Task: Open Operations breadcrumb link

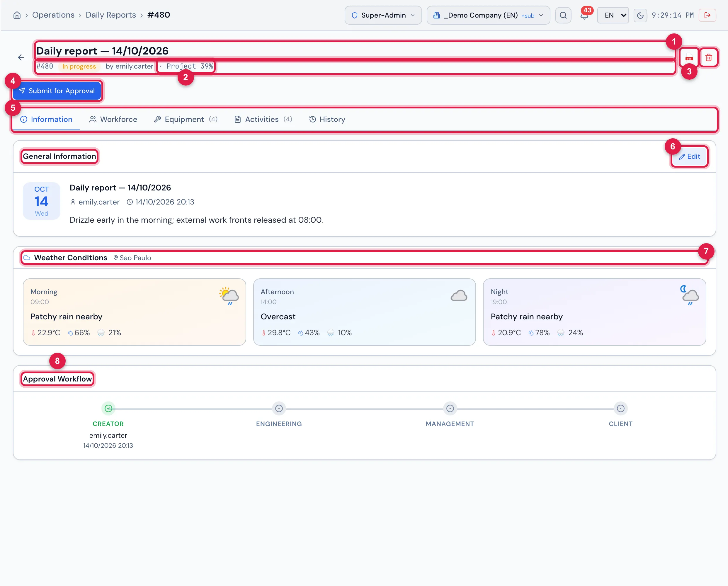Action: pos(53,15)
